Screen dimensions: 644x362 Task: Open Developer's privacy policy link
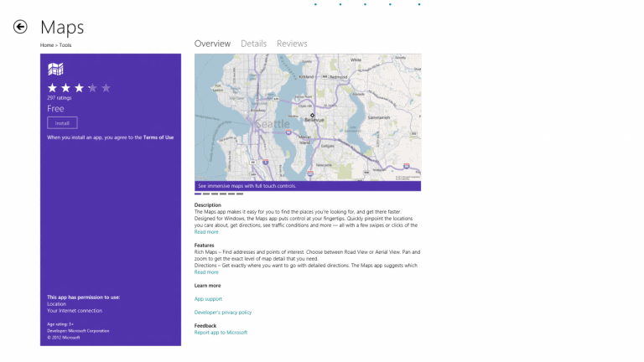coord(223,313)
